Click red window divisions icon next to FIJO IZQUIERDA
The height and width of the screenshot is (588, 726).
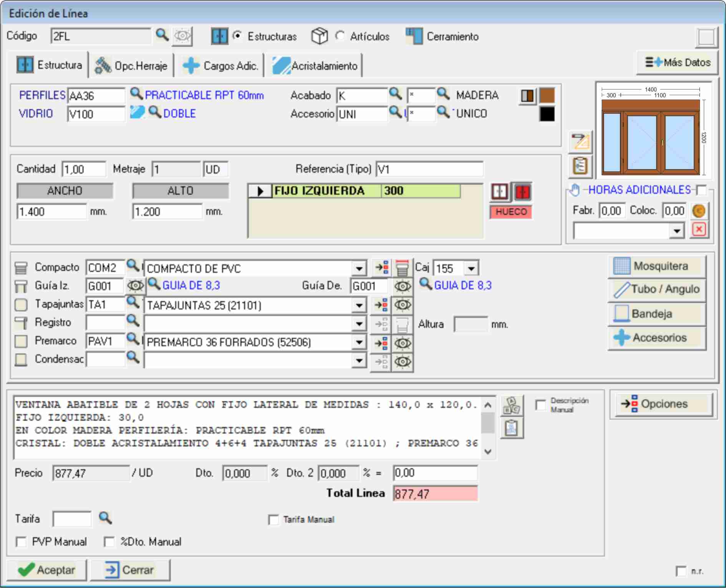522,191
